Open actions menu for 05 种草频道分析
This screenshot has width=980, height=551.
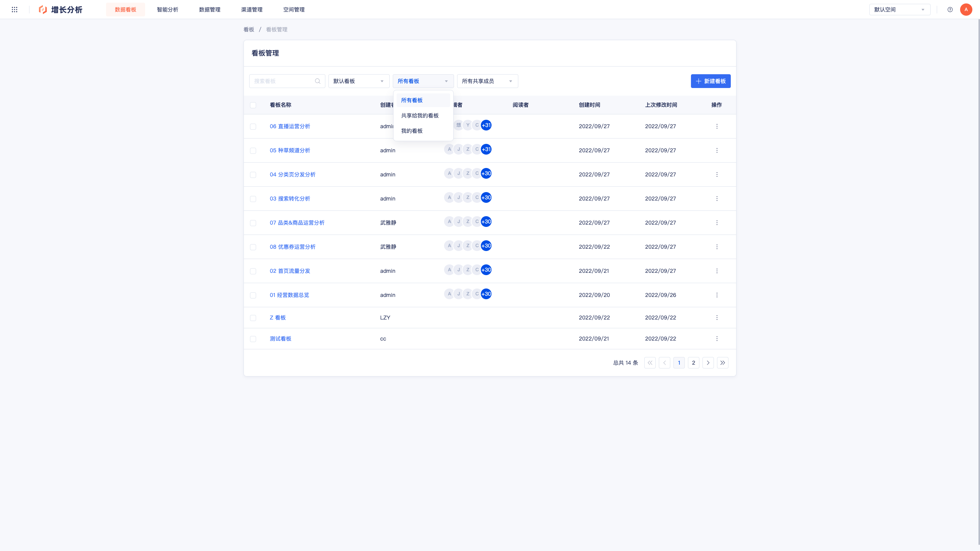pyautogui.click(x=717, y=150)
